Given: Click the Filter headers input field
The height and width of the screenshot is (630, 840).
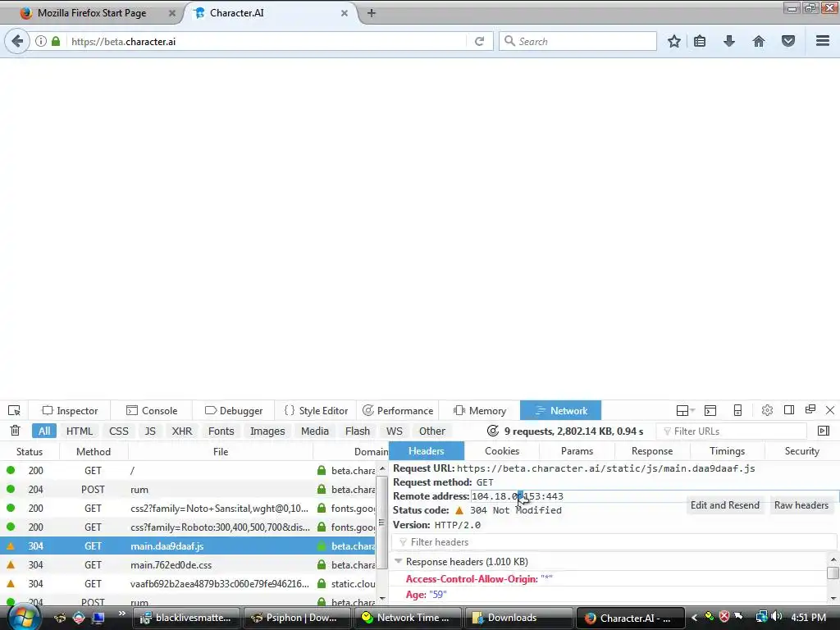Looking at the screenshot, I should pyautogui.click(x=614, y=542).
